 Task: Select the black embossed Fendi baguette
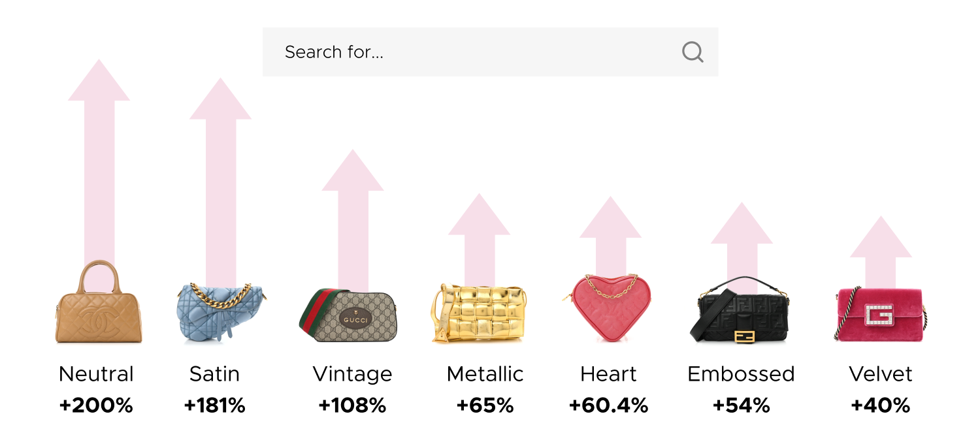[741, 313]
